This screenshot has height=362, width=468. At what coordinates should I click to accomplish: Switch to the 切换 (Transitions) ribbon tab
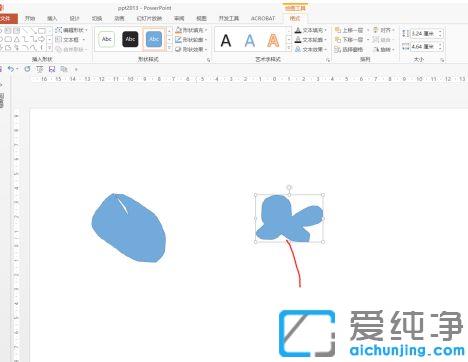tap(97, 18)
